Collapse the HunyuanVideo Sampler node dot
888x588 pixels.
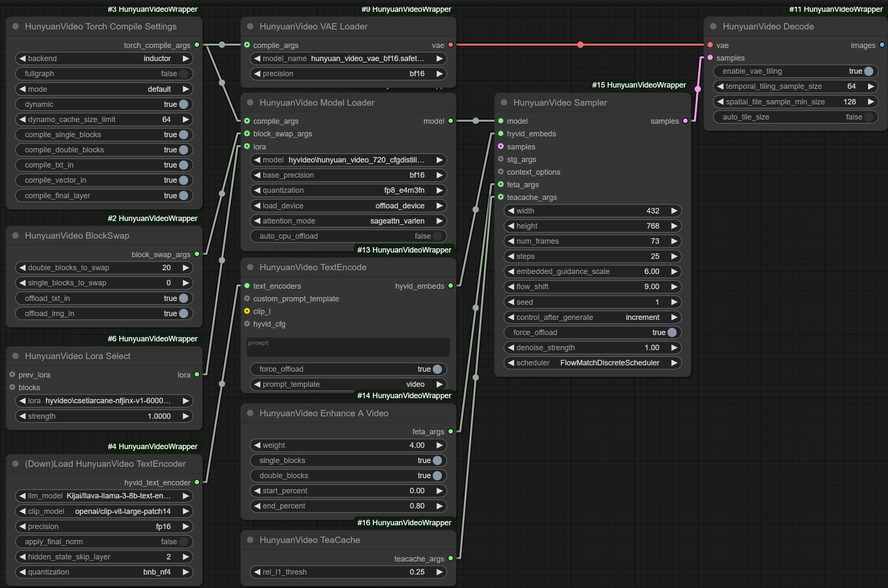pyautogui.click(x=504, y=102)
